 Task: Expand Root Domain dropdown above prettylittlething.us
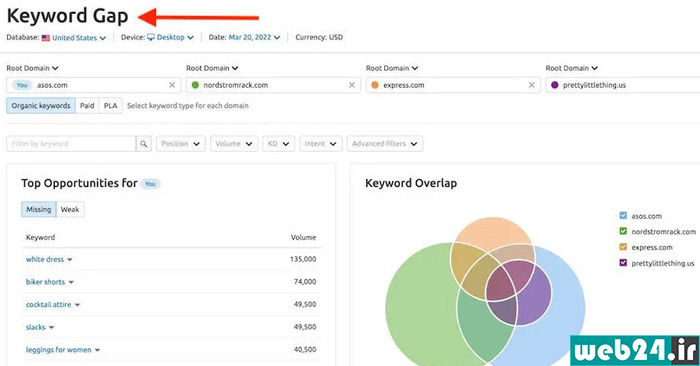coord(571,68)
